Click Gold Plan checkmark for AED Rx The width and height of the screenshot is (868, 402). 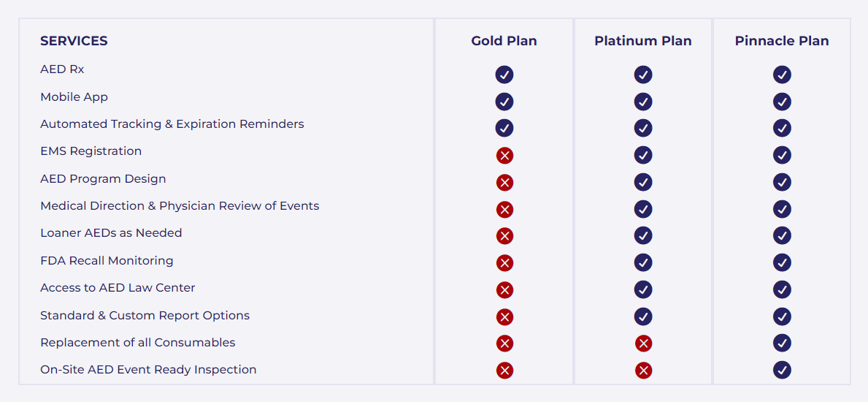click(504, 75)
